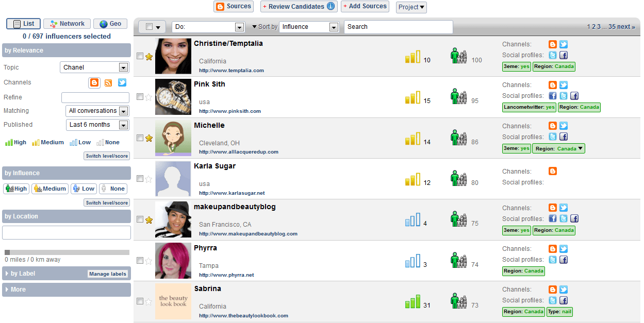Check the Christine/Temptalia row checkbox
Screen dimensions: 644x323
coord(140,56)
